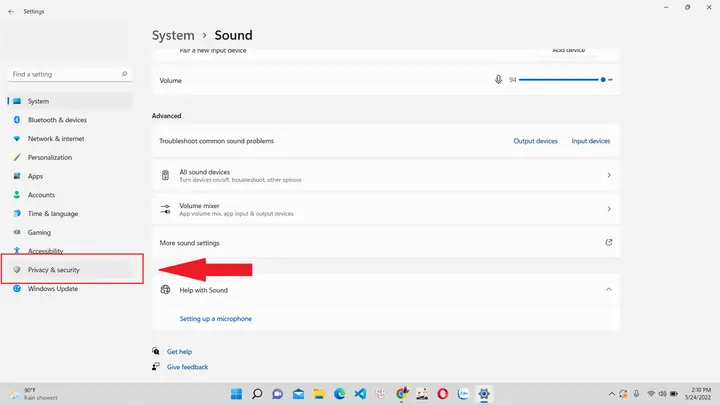Image resolution: width=720 pixels, height=405 pixels.
Task: Troubleshoot Output devices link
Action: 535,141
